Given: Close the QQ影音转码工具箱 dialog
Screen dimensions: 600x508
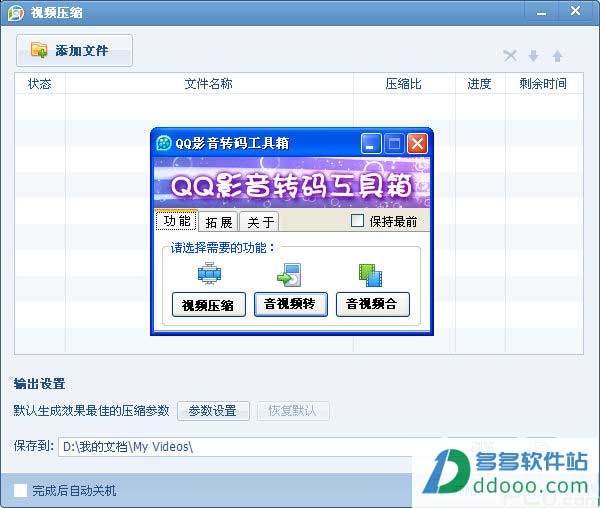Looking at the screenshot, I should point(417,143).
